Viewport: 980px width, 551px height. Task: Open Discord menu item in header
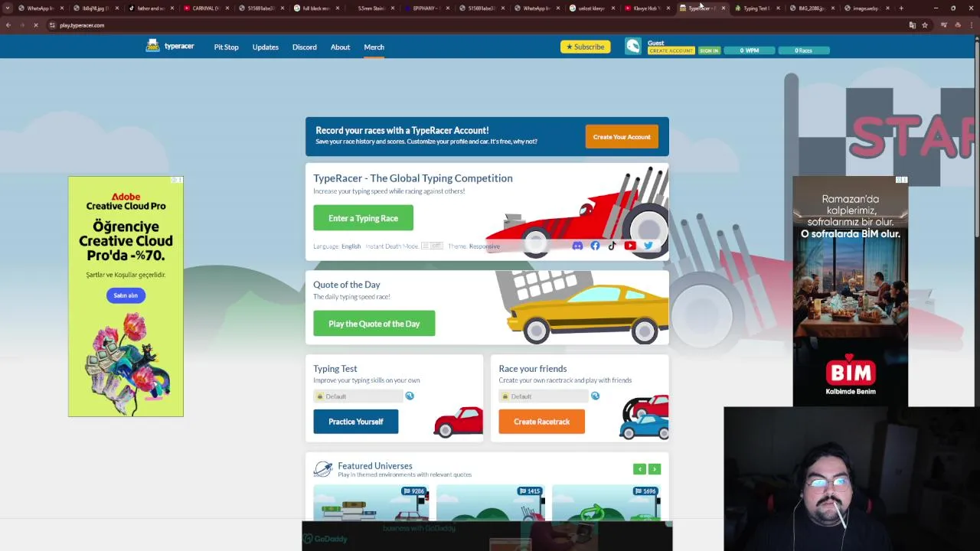[x=304, y=47]
